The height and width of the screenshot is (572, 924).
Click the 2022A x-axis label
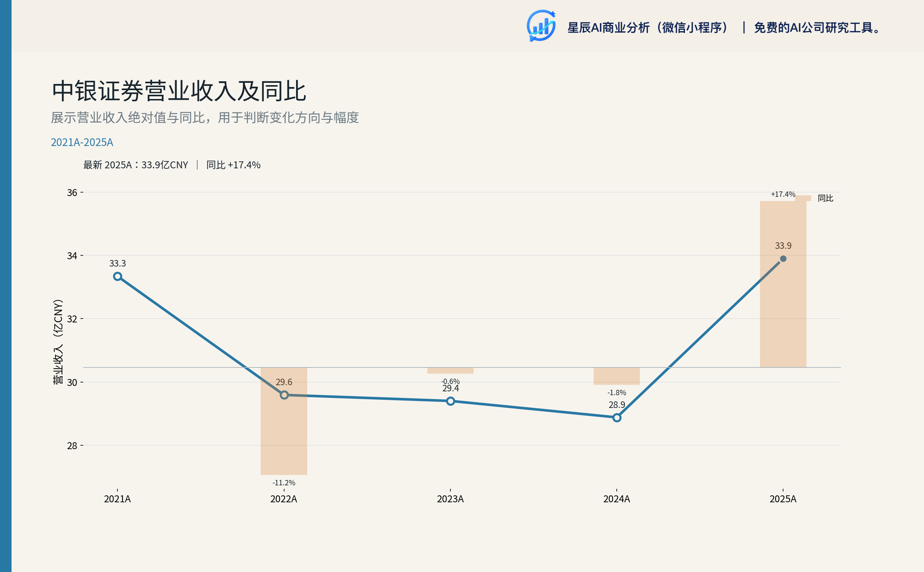284,499
